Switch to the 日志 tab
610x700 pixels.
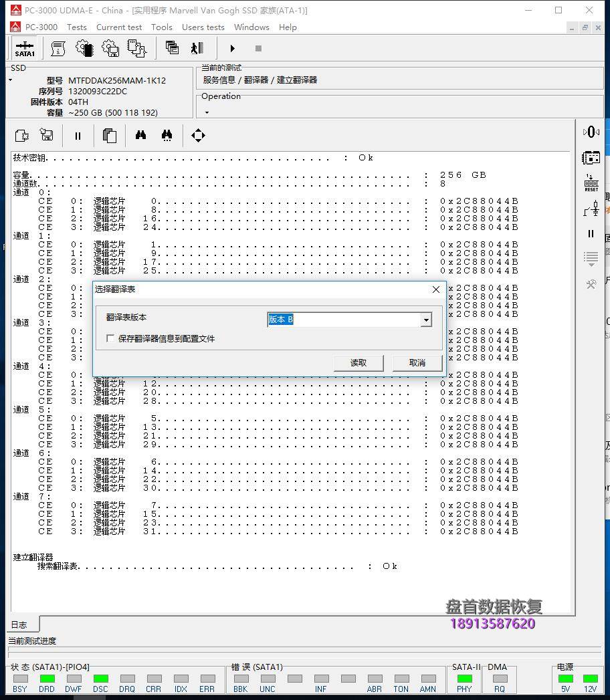coord(19,625)
